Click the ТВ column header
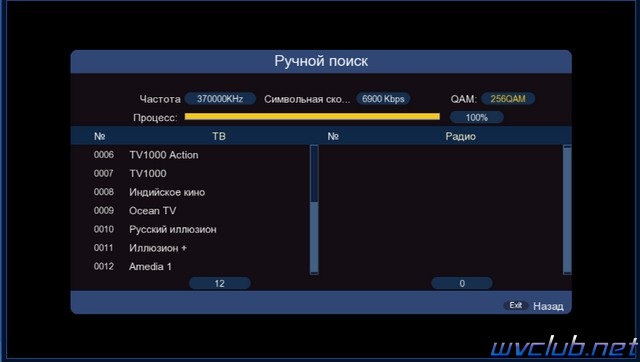The image size is (640, 362). pos(219,136)
